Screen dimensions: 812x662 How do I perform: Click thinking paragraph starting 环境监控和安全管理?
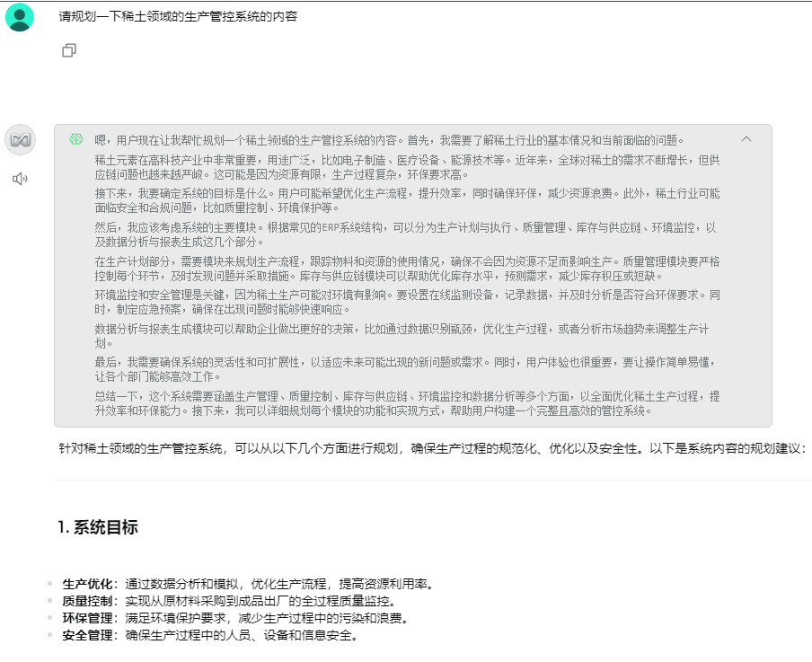point(407,302)
